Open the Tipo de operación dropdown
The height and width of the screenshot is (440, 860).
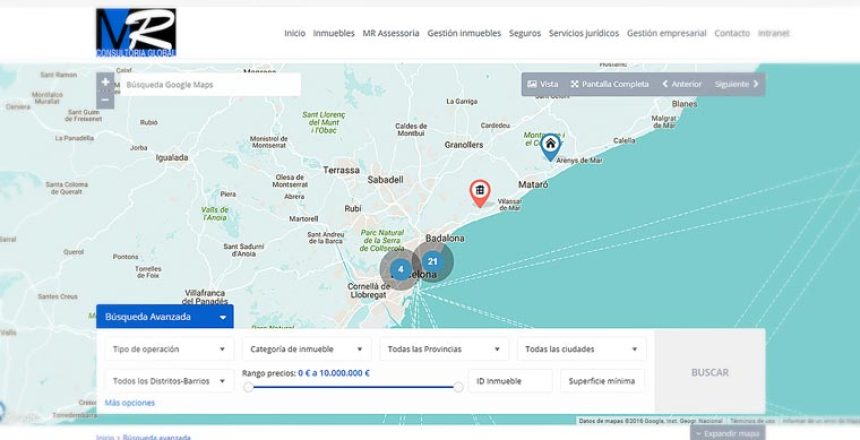click(x=169, y=349)
